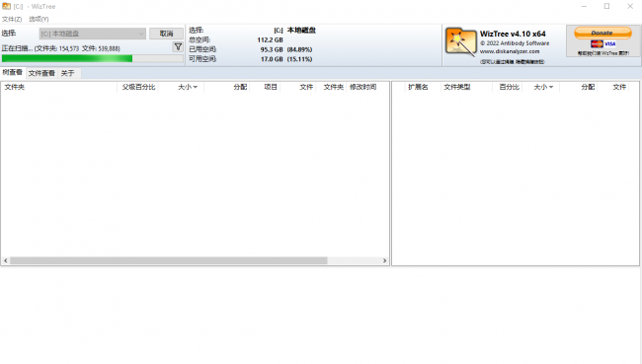Click the 112.2 GB total space value
Screen dimensions: 642x364
270,40
